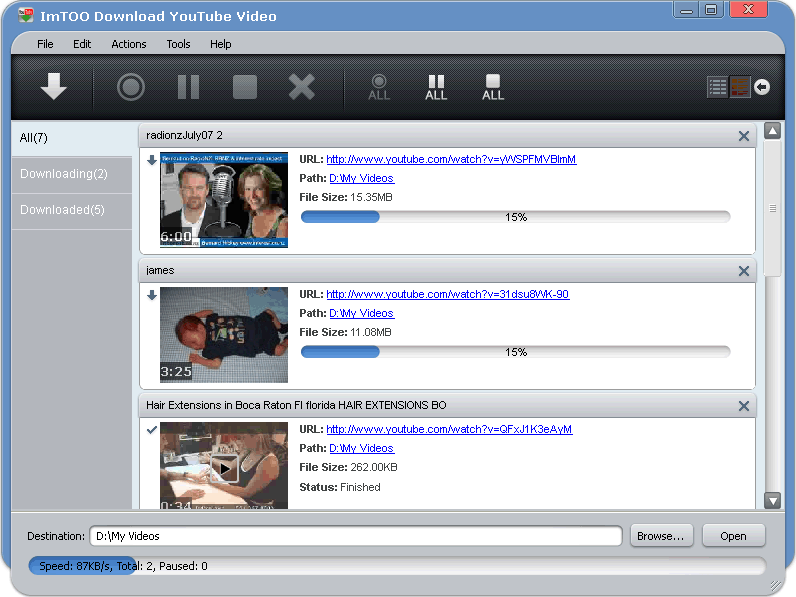The width and height of the screenshot is (796, 597).
Task: Select the Downloading(2) category
Action: click(72, 174)
